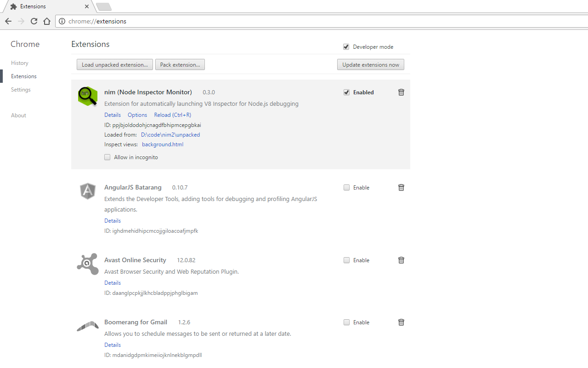This screenshot has height=368, width=588.
Task: Enable the Avast Online Security extension
Action: pos(346,260)
